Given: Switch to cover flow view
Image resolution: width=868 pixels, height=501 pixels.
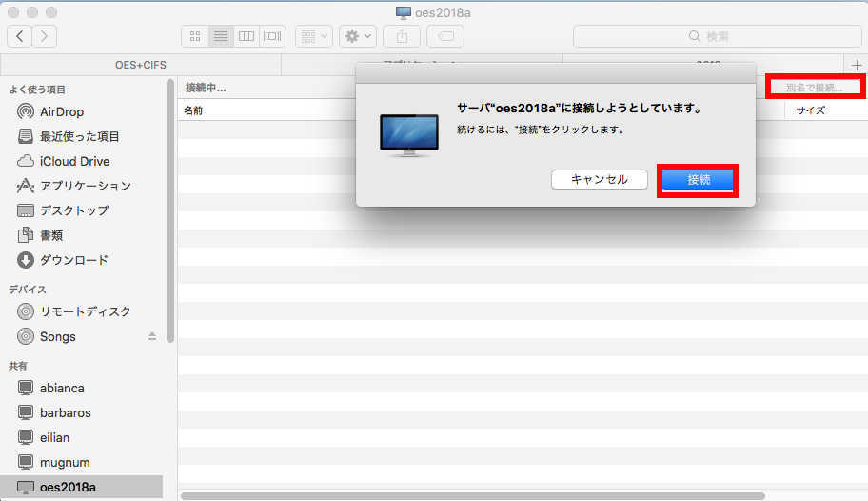Looking at the screenshot, I should tap(272, 36).
